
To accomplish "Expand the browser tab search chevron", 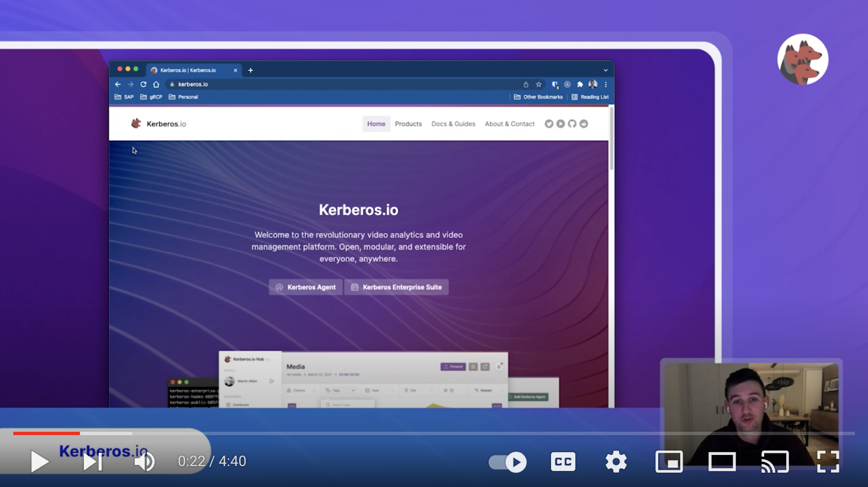I will point(605,71).
